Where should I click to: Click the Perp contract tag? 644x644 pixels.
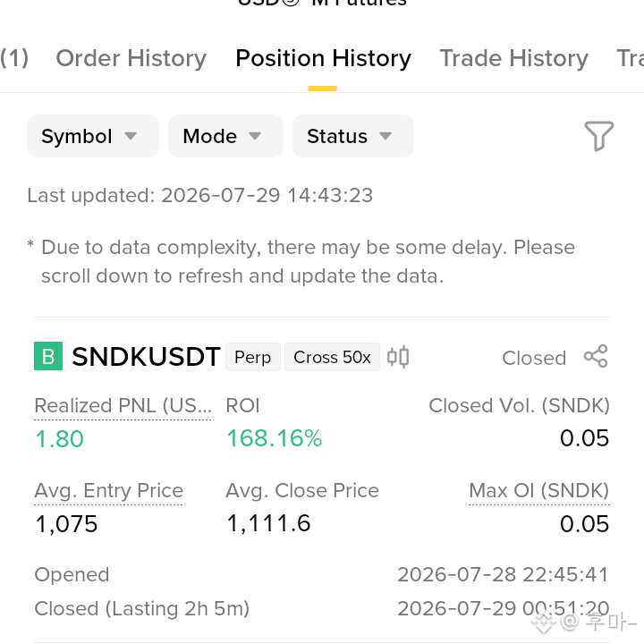(x=252, y=357)
